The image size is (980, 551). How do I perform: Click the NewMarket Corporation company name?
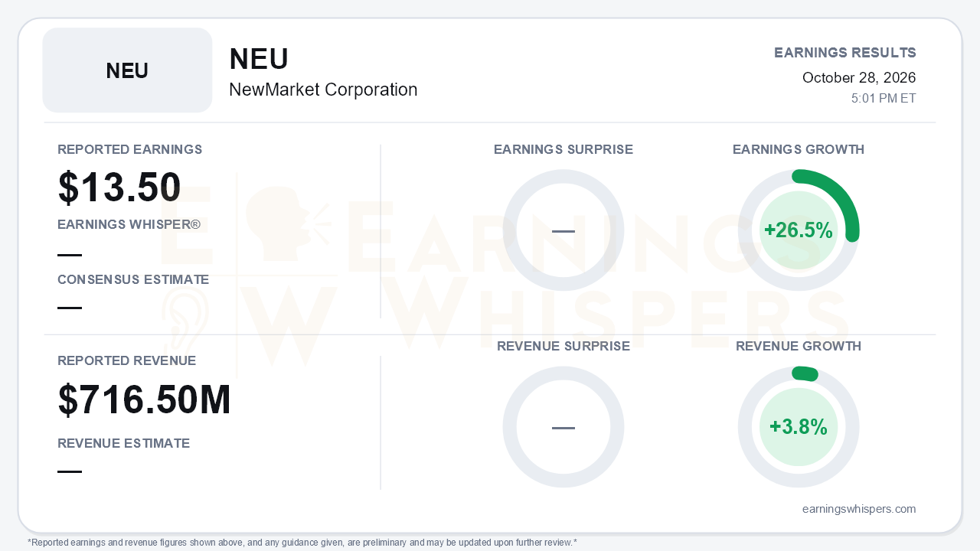coord(323,90)
